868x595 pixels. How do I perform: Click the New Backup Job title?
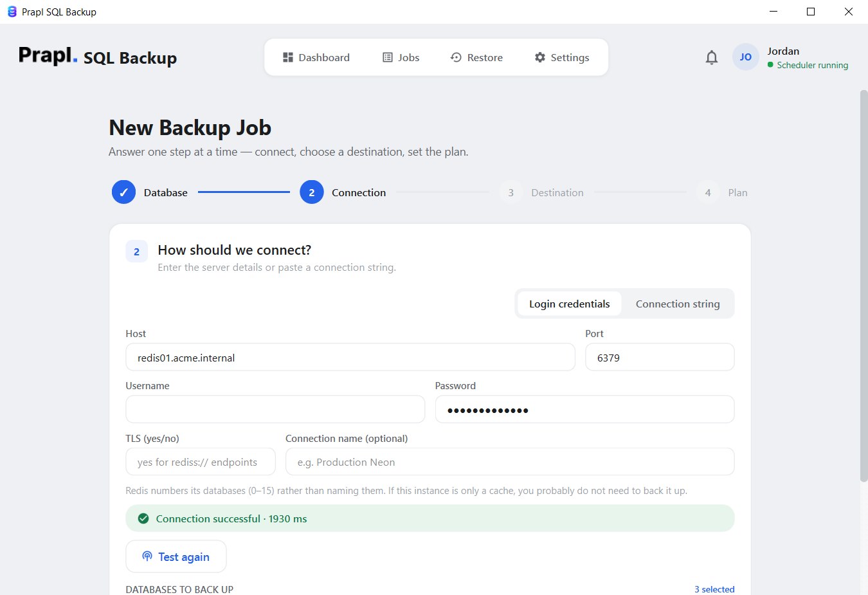190,127
